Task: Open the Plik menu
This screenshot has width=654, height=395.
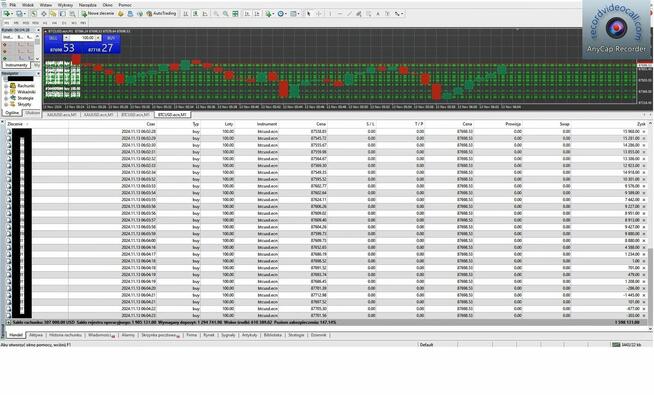Action: click(13, 5)
